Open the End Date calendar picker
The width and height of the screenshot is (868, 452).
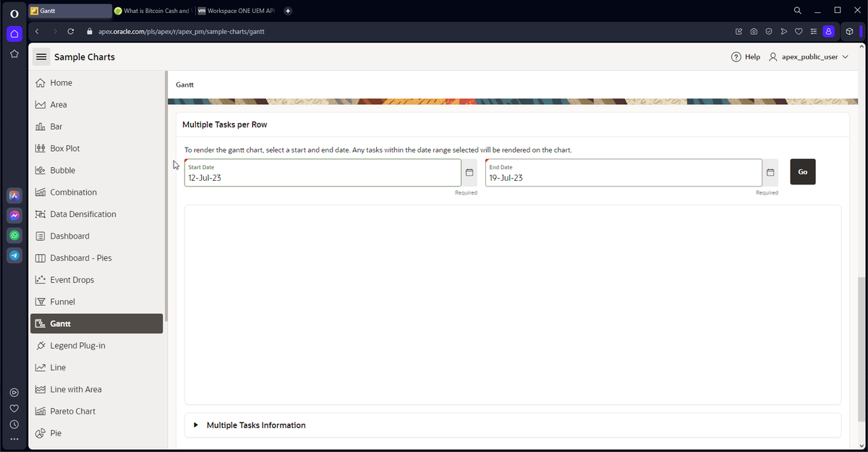pos(770,173)
